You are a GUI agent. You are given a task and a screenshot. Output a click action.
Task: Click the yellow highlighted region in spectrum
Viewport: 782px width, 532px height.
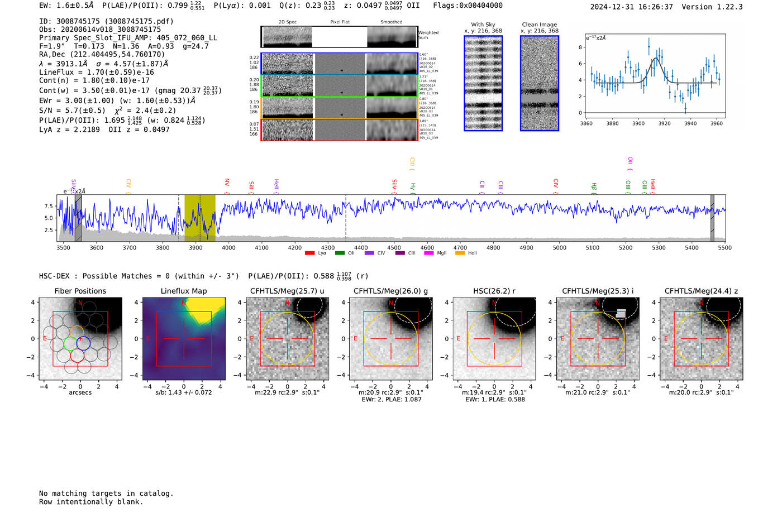coord(200,218)
